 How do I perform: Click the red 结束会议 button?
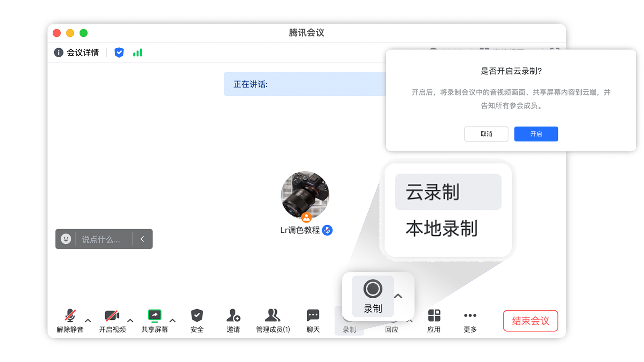point(530,321)
